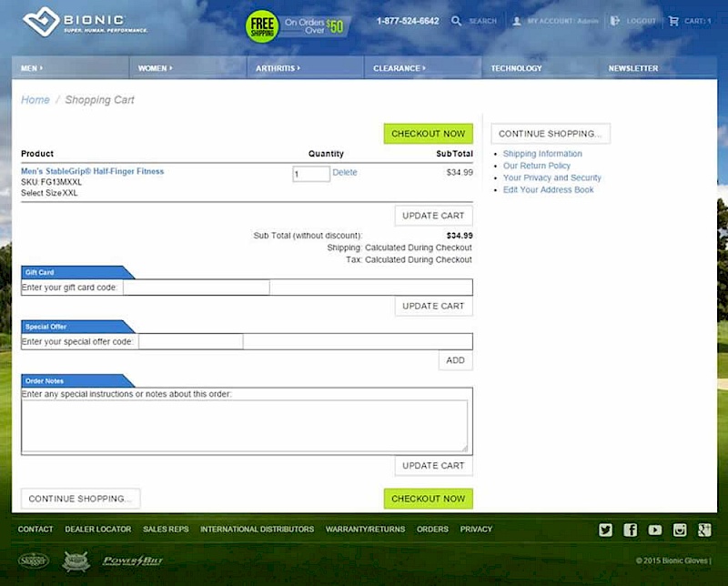Open the YouTube channel icon
The image size is (728, 586).
point(655,530)
